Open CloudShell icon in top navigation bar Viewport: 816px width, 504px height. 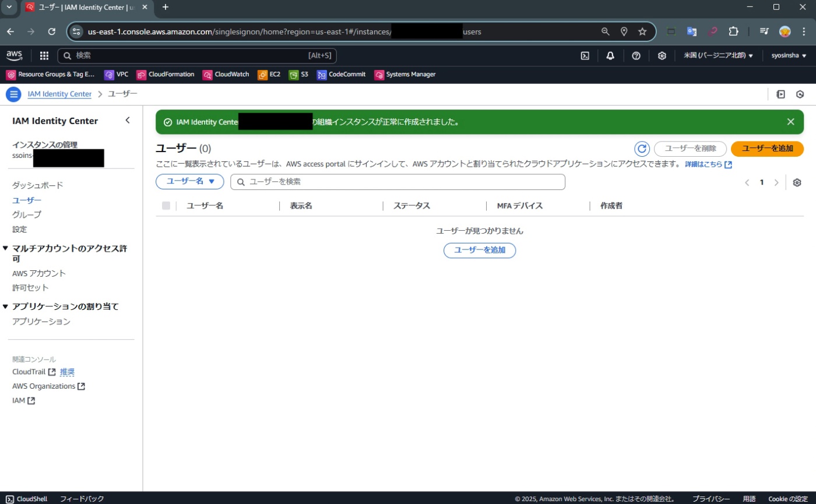tap(585, 56)
